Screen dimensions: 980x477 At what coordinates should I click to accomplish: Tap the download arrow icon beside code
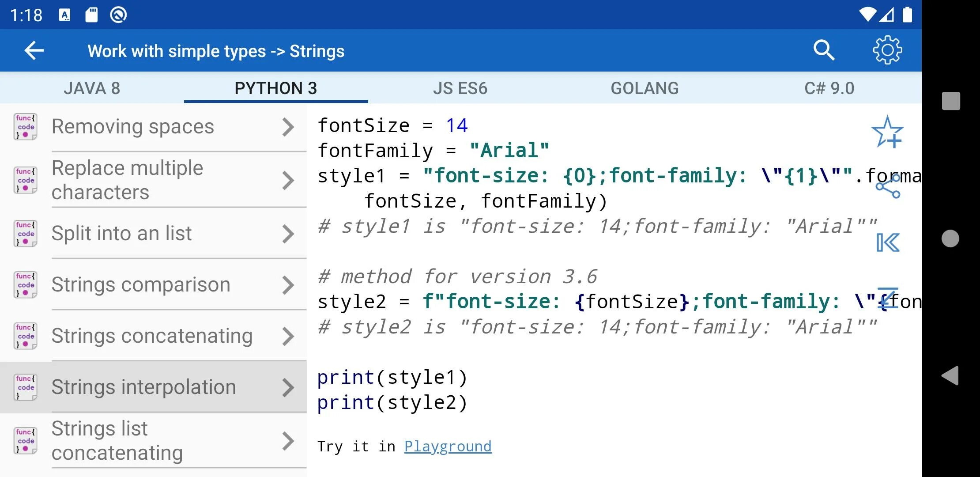tap(888, 298)
